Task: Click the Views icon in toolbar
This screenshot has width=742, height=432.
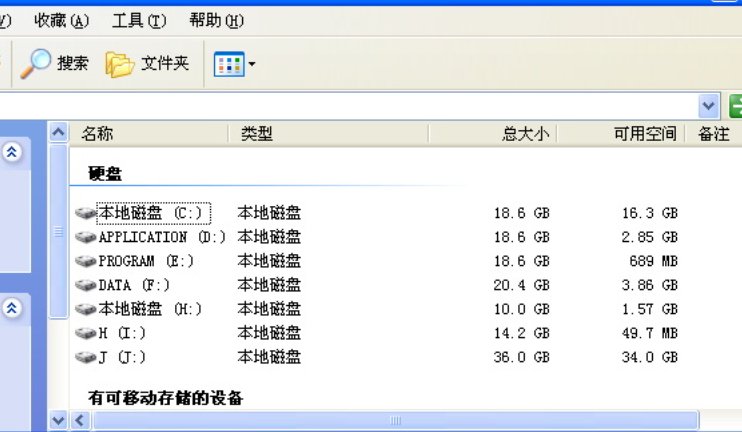Action: coord(229,64)
